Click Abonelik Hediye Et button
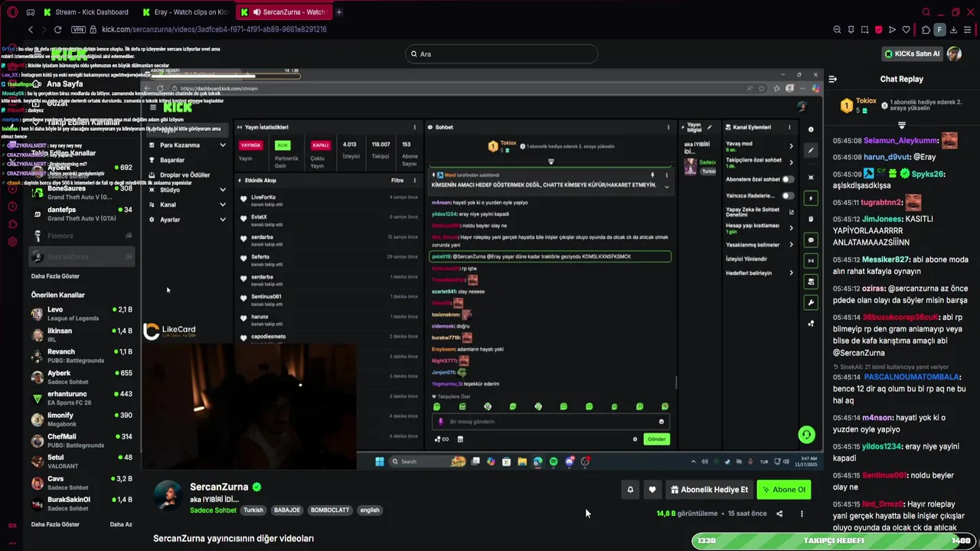The width and height of the screenshot is (980, 551). click(709, 490)
